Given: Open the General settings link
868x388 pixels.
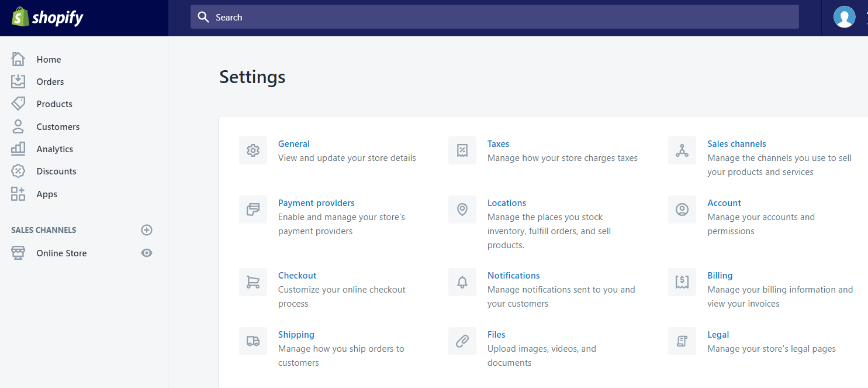Looking at the screenshot, I should click(x=294, y=143).
